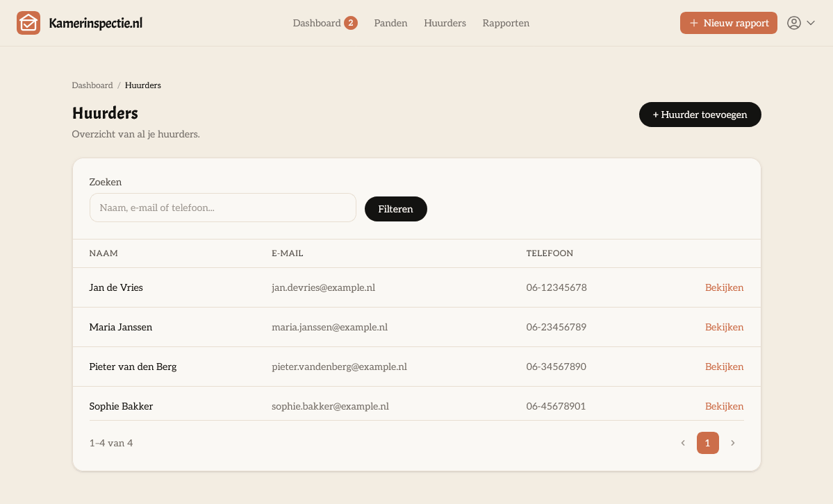Click the name Sophie Bakker

tap(121, 406)
